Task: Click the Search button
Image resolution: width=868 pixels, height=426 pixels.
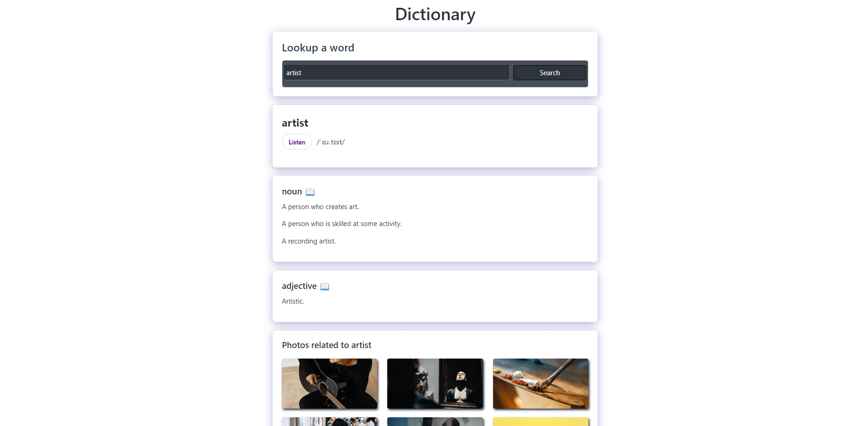Action: coord(549,72)
